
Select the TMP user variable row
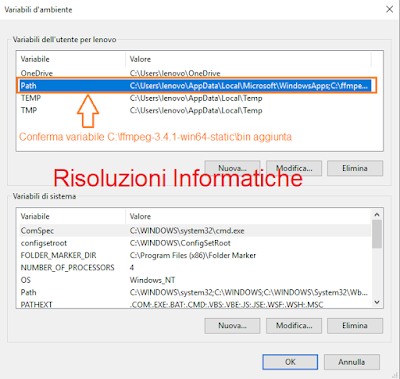tap(194, 110)
